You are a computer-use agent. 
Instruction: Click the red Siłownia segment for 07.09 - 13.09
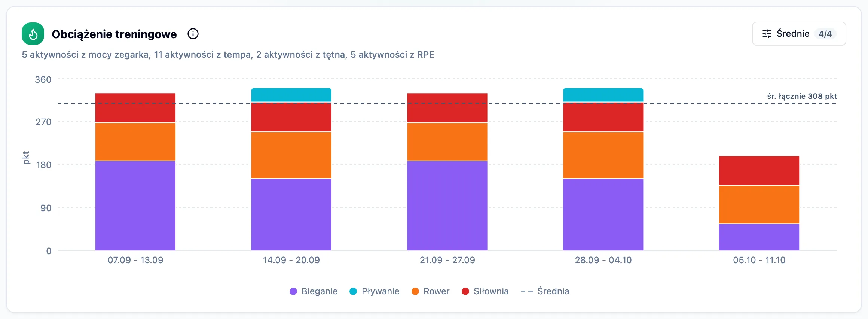(x=135, y=108)
